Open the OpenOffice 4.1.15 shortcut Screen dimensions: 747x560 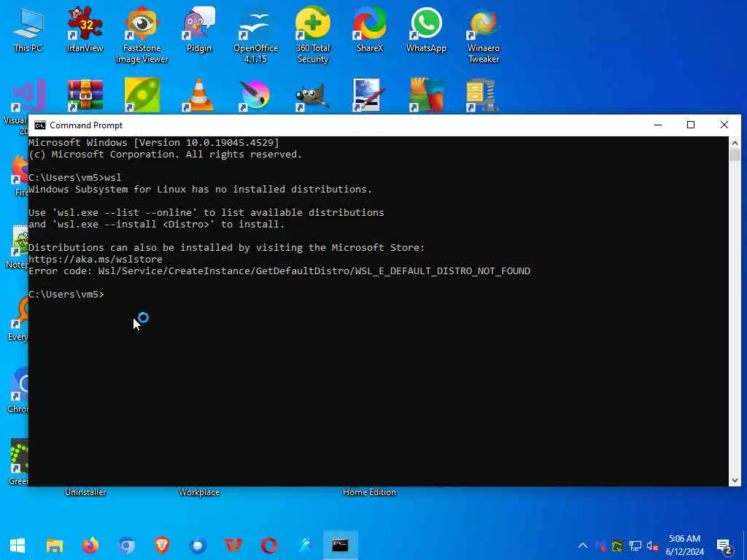(256, 35)
